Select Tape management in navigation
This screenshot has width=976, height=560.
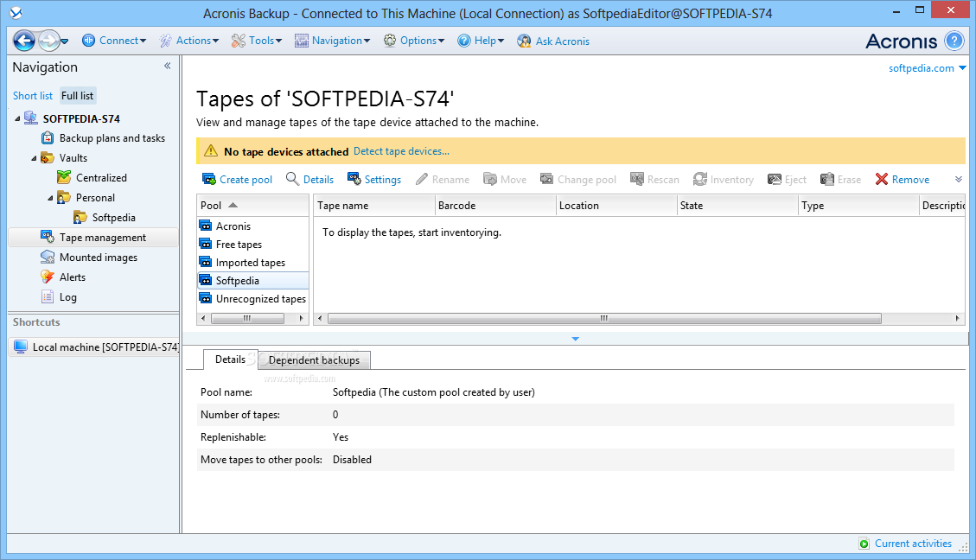[93, 238]
